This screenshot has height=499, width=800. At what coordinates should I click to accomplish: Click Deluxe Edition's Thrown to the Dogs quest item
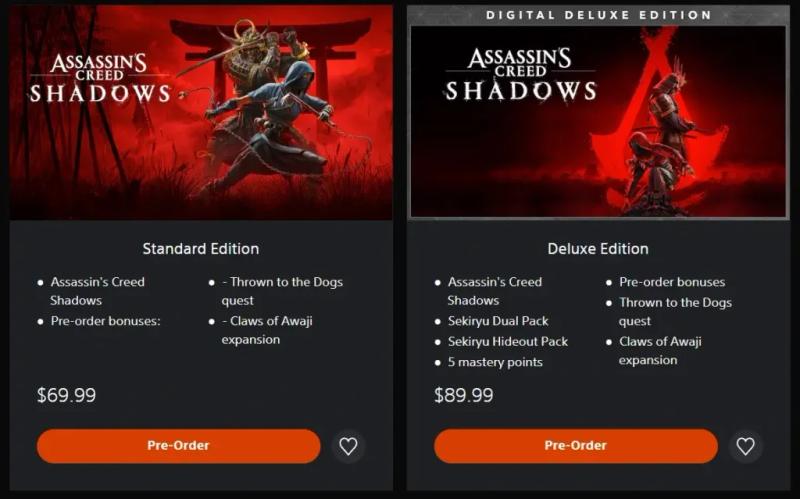pyautogui.click(x=675, y=312)
